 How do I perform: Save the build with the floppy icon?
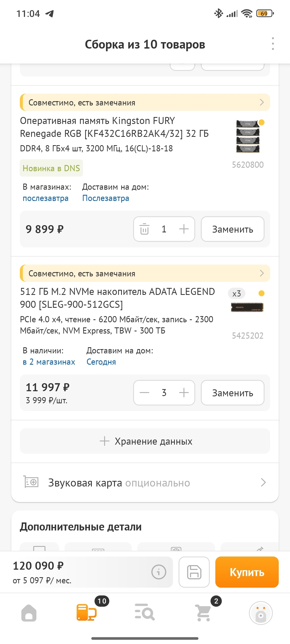tap(194, 572)
